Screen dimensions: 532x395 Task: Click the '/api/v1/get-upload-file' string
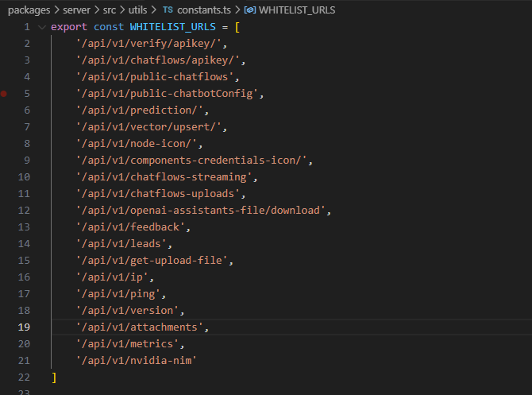(152, 260)
